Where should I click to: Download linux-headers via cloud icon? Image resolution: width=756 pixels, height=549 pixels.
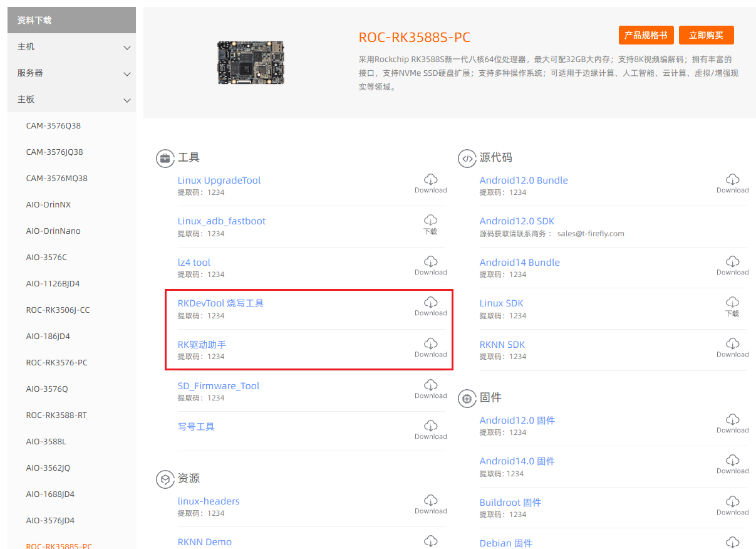431,501
